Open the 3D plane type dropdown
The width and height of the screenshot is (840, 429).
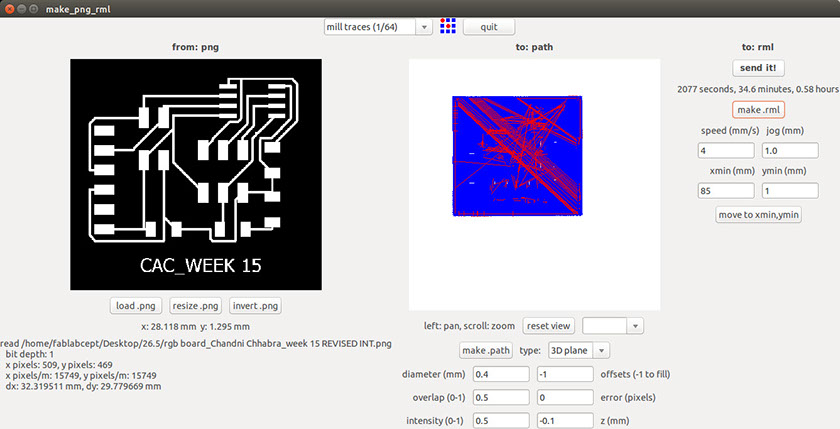pos(579,350)
